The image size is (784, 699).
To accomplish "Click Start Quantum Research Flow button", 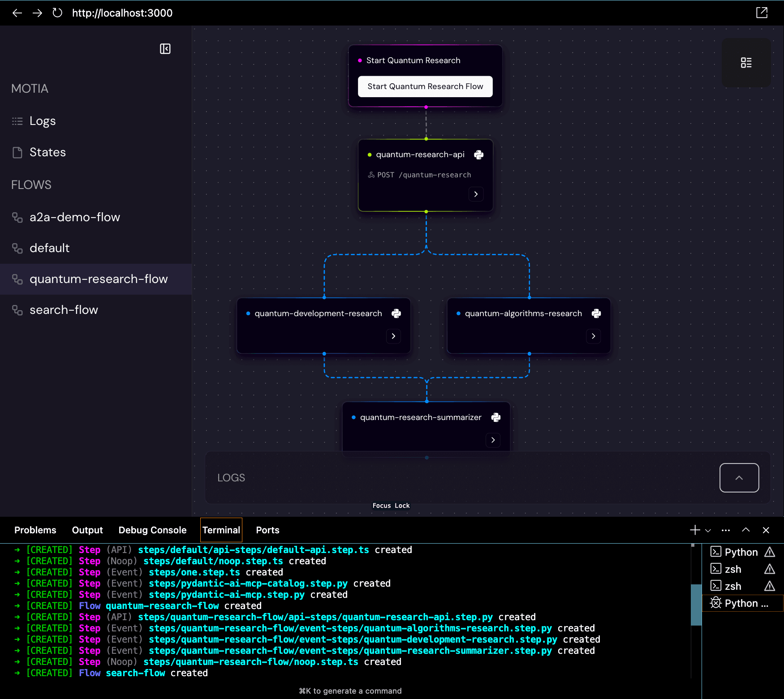I will point(425,86).
